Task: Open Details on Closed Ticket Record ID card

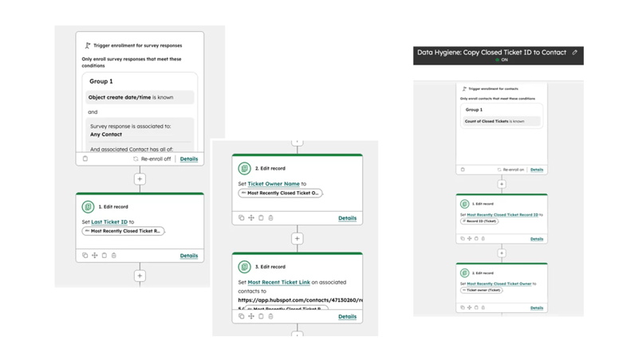Action: click(x=537, y=239)
